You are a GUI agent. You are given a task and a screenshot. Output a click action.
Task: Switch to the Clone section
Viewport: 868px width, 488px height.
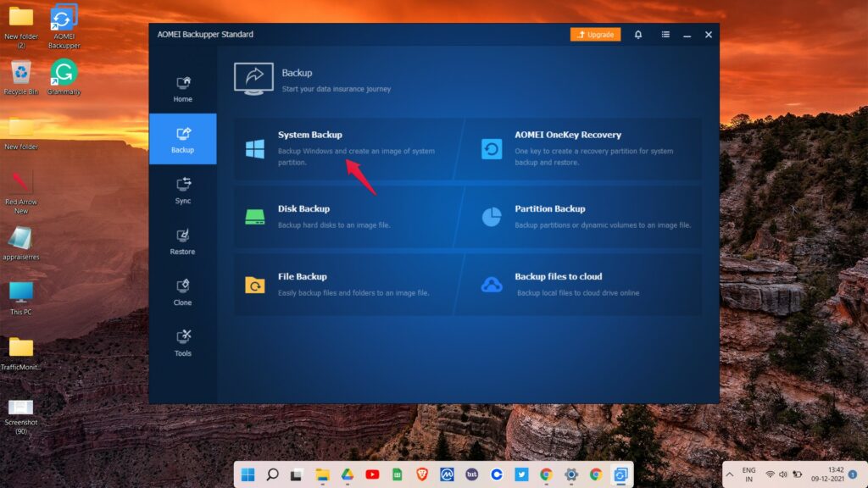pyautogui.click(x=182, y=293)
